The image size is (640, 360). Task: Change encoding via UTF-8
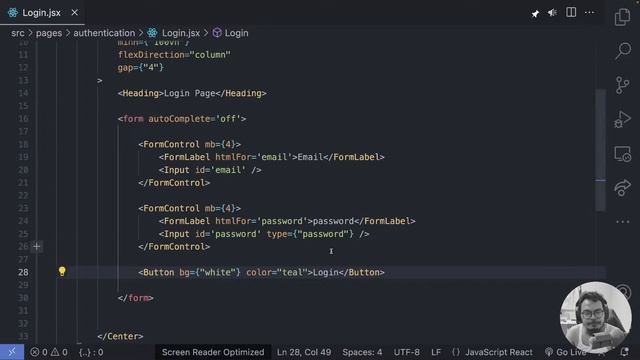tap(407, 352)
